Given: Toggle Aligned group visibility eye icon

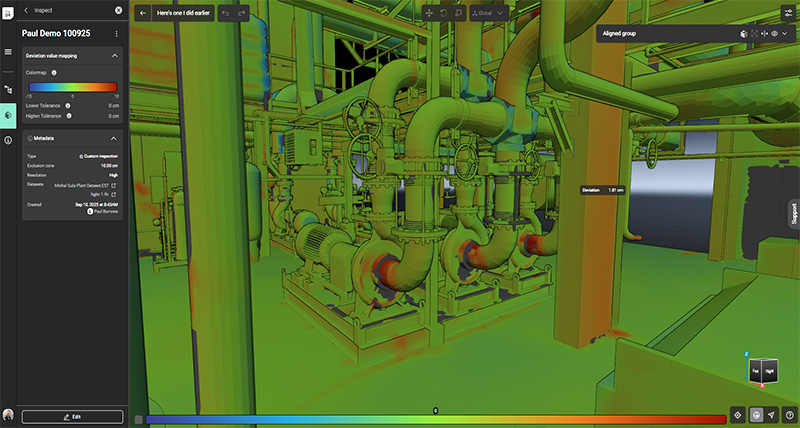Looking at the screenshot, I should pos(774,33).
